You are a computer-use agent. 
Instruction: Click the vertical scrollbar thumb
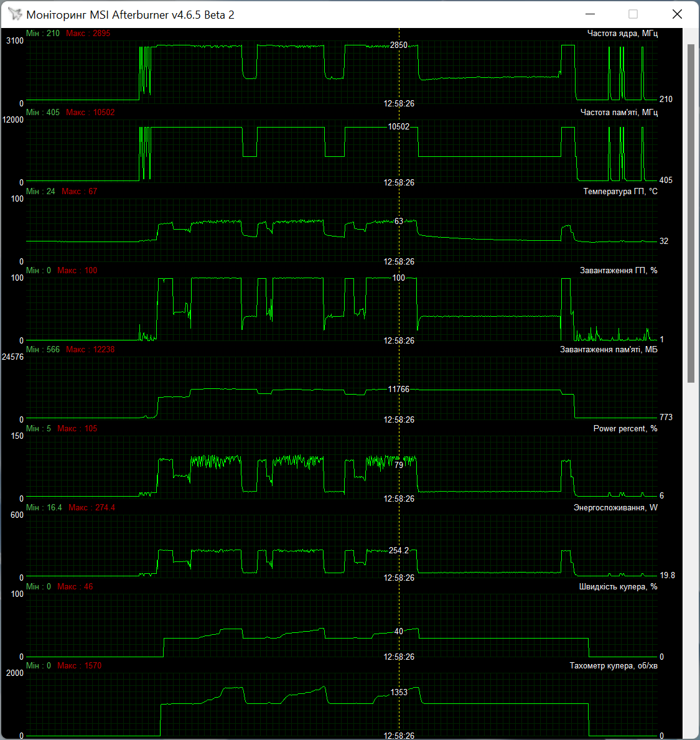point(691,213)
